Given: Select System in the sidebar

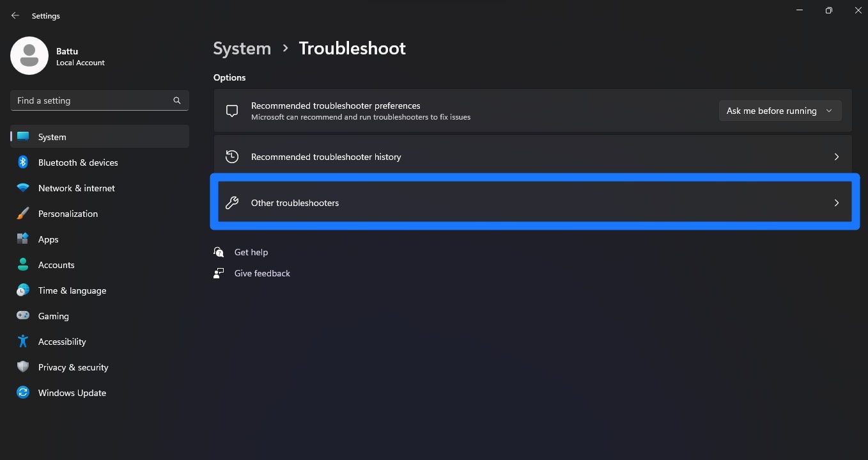Looking at the screenshot, I should (x=51, y=136).
